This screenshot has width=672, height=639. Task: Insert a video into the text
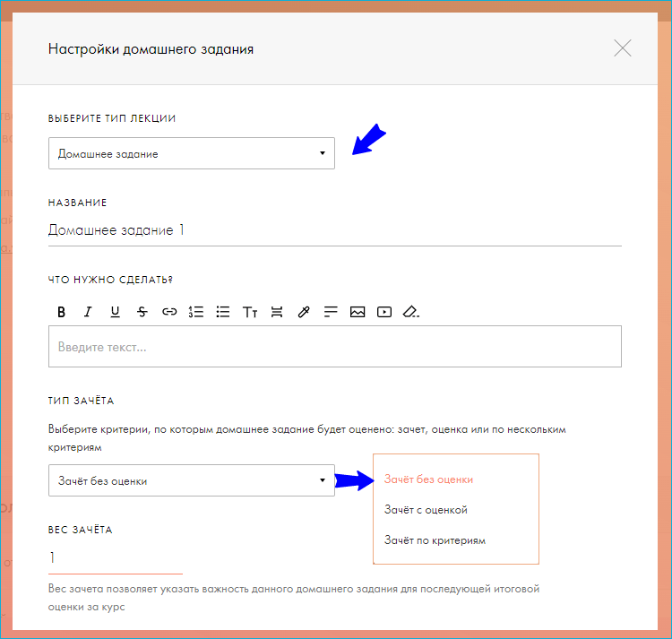384,312
